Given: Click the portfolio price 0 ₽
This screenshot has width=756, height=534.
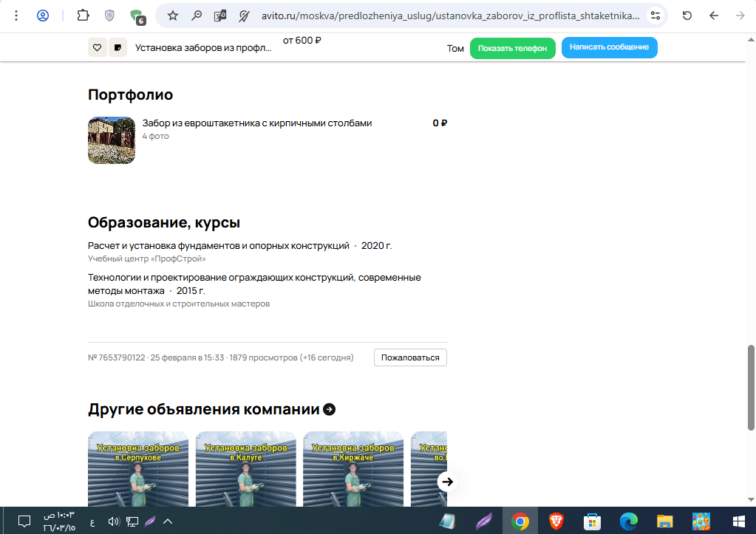Looking at the screenshot, I should click(440, 123).
